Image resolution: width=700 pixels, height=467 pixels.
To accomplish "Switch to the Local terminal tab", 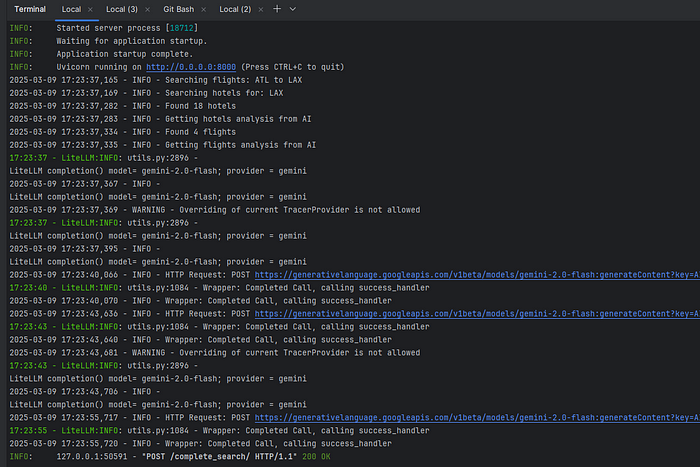I will [x=71, y=9].
